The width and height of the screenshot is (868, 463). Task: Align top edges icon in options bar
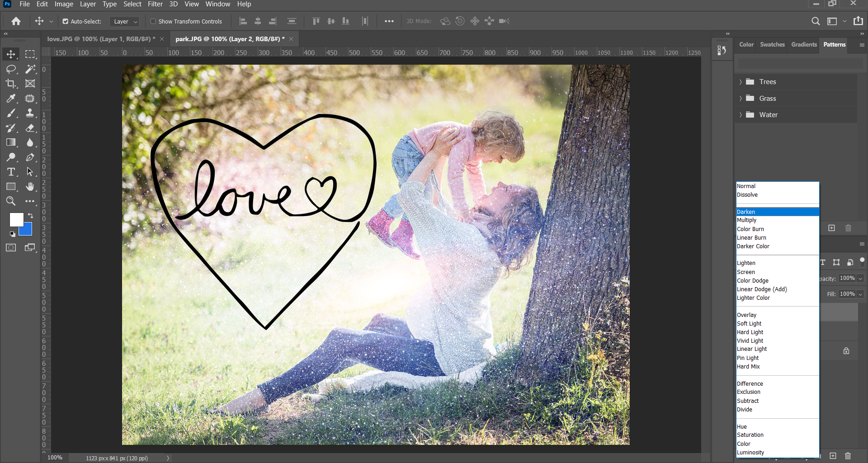coord(316,21)
